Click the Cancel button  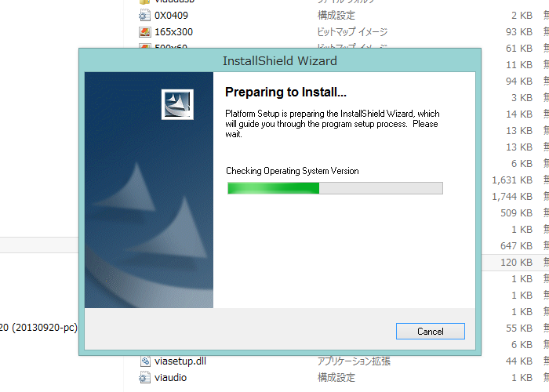click(431, 331)
